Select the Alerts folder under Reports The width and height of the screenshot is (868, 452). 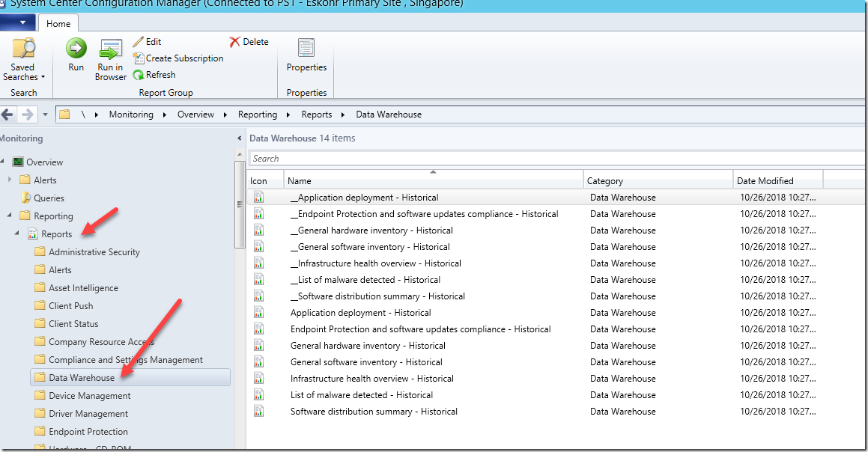pyautogui.click(x=60, y=270)
